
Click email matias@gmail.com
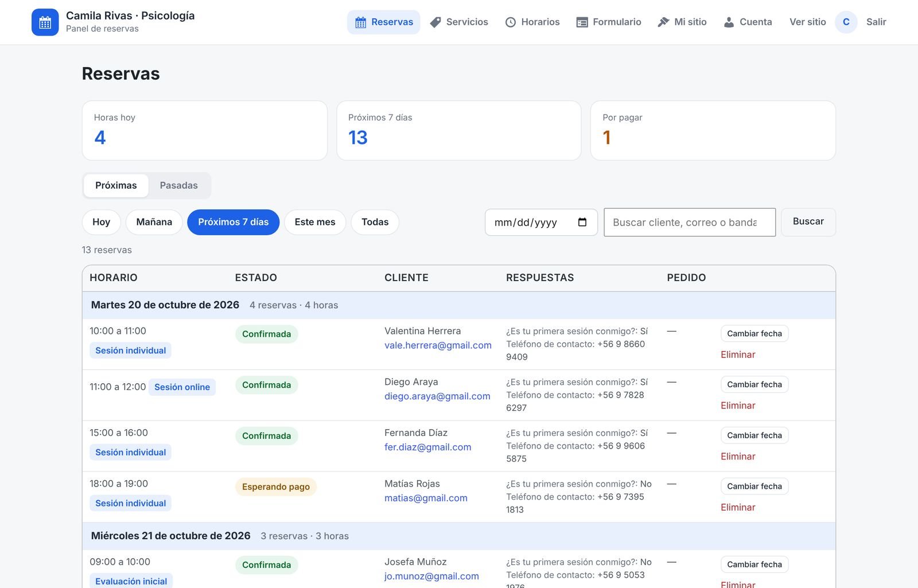click(x=426, y=498)
